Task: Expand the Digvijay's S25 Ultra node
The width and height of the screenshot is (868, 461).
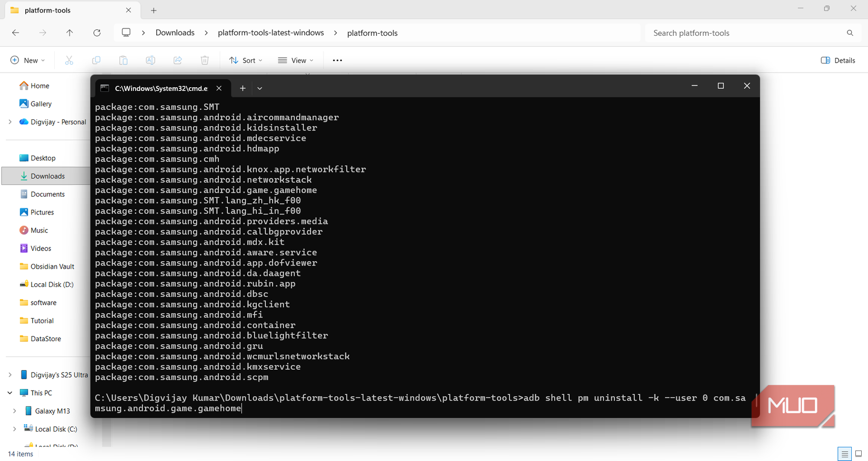Action: coord(10,375)
